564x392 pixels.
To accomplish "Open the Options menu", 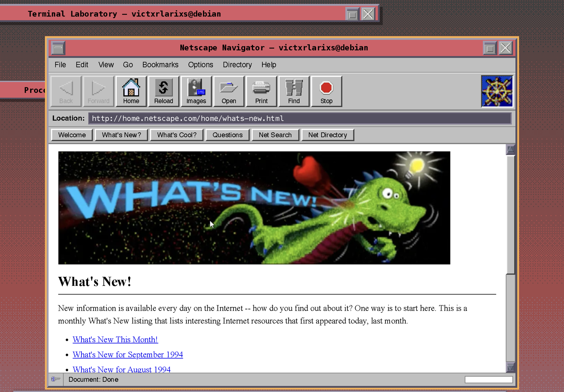I will pyautogui.click(x=201, y=65).
